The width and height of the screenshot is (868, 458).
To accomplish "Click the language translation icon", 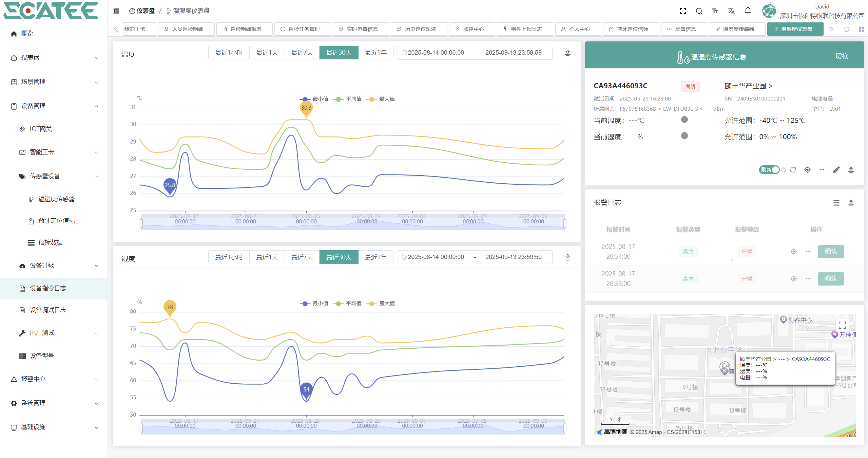I will (731, 11).
